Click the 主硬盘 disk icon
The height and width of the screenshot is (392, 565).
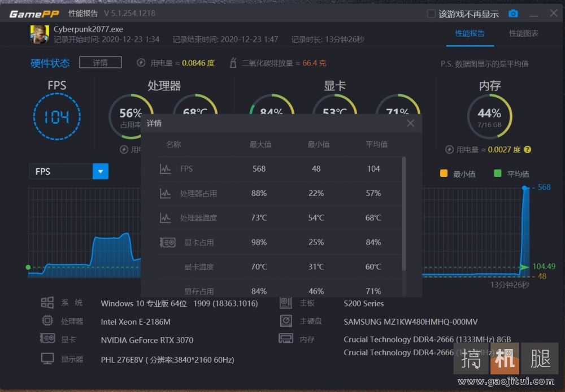(x=286, y=321)
